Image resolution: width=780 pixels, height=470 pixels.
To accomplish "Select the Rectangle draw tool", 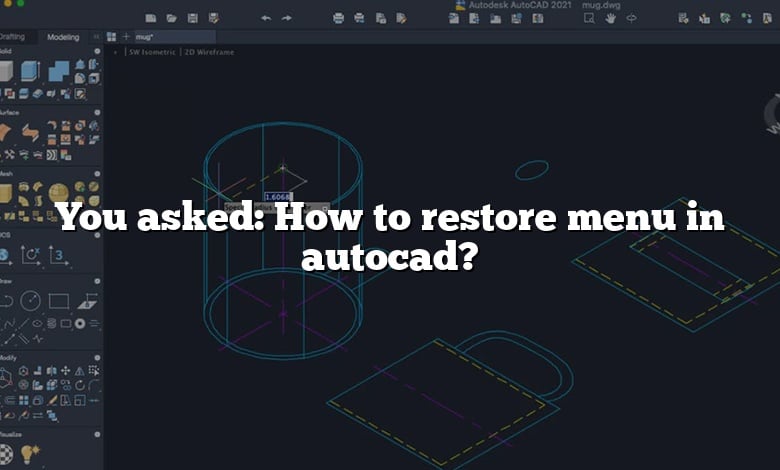I will coord(59,301).
